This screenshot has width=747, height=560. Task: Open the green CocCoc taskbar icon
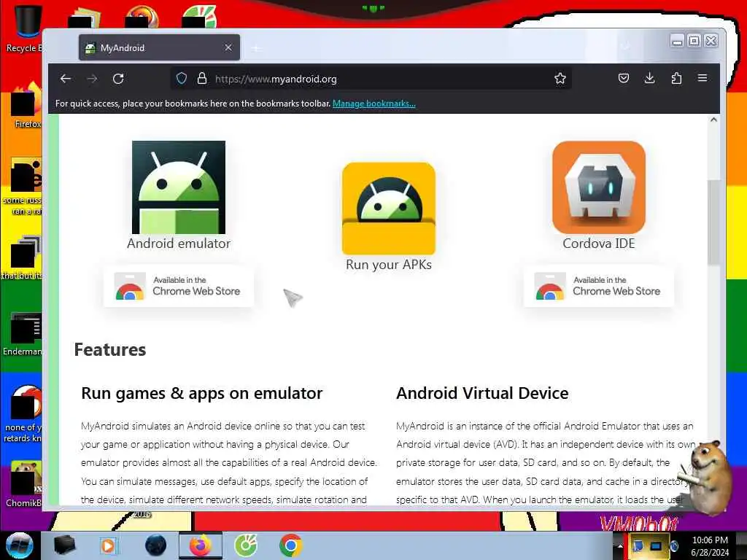tap(246, 545)
